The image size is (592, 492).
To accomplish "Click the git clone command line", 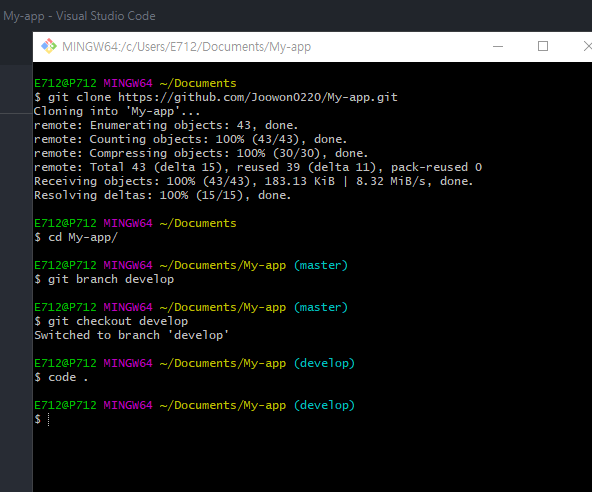I will [x=216, y=97].
